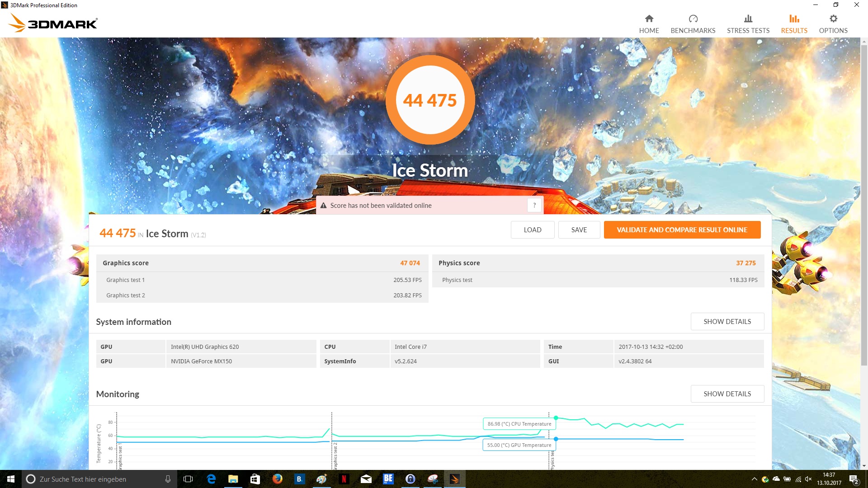Image resolution: width=868 pixels, height=488 pixels.
Task: Show details for System information
Action: pos(727,321)
